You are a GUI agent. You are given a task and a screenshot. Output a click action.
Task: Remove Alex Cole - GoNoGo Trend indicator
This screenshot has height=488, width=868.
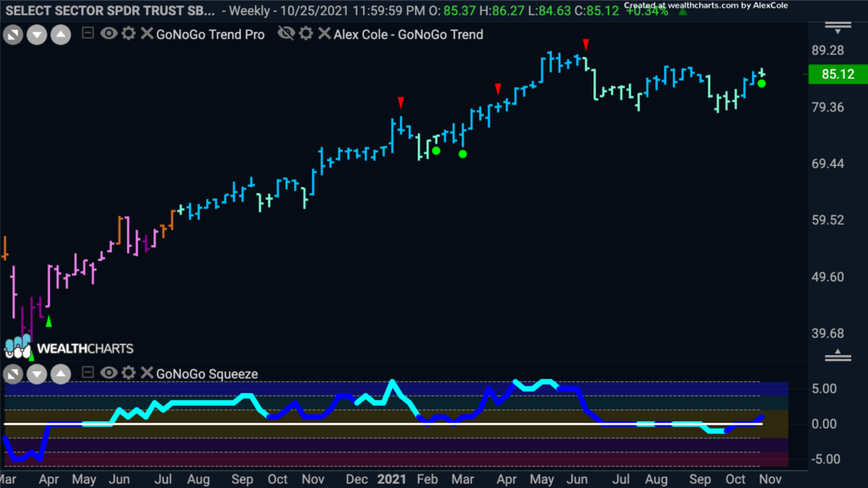(x=325, y=34)
